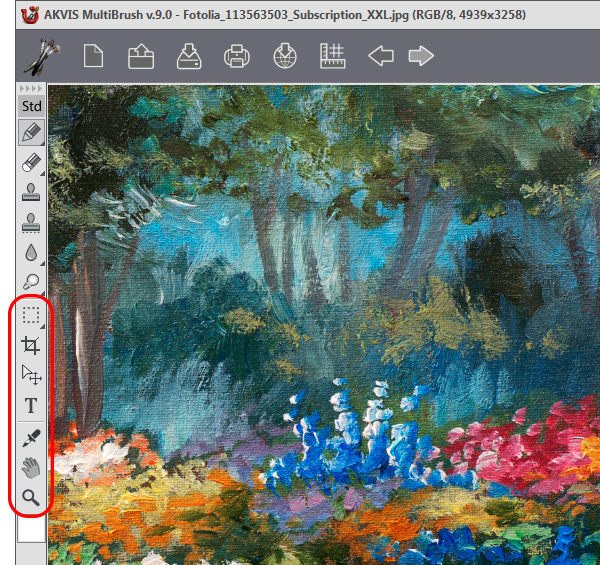Image resolution: width=600 pixels, height=565 pixels.
Task: Select the Eyedropper tool
Action: click(31, 438)
